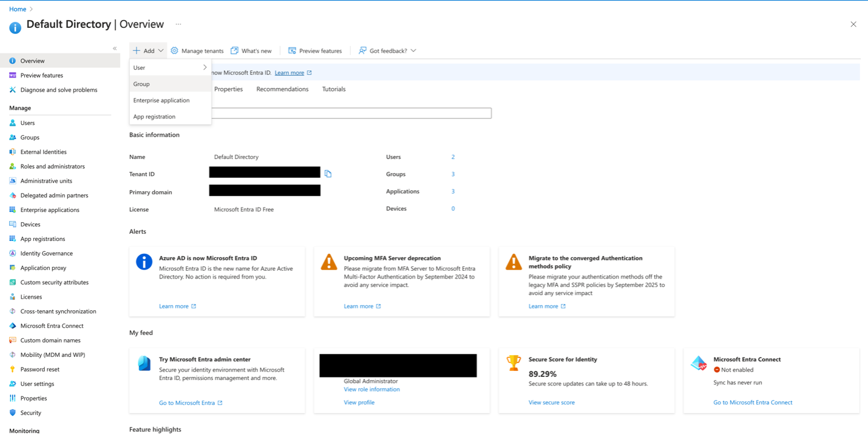Click View profile link
Viewport: 868px width, 434px height.
click(359, 402)
